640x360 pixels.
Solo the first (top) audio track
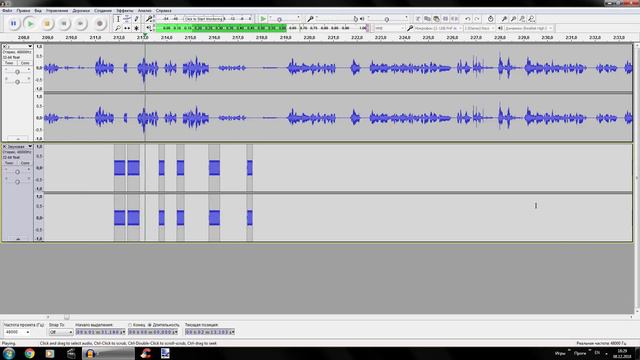(25, 63)
